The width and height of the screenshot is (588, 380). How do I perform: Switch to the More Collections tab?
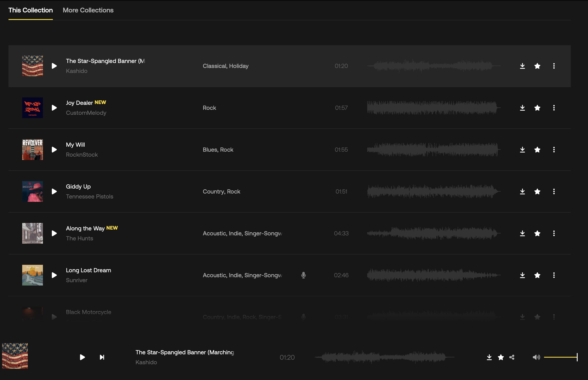tap(88, 10)
